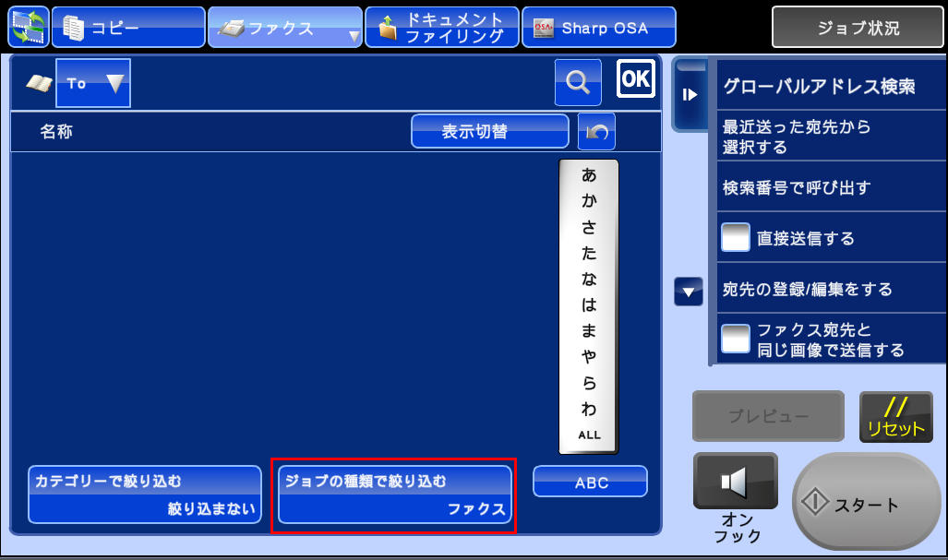Collapse the action panel with arrow tab
Viewport: 948px width, 560px height.
[x=690, y=94]
